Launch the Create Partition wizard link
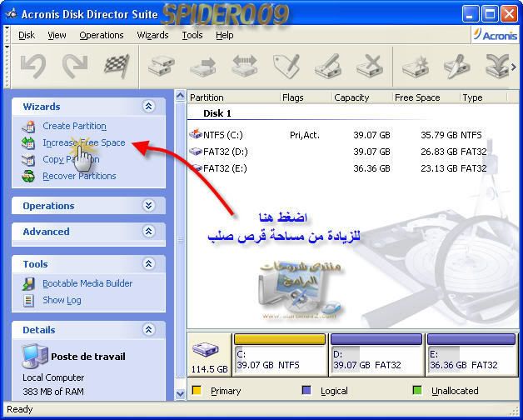This screenshot has height=420, width=523. [74, 126]
